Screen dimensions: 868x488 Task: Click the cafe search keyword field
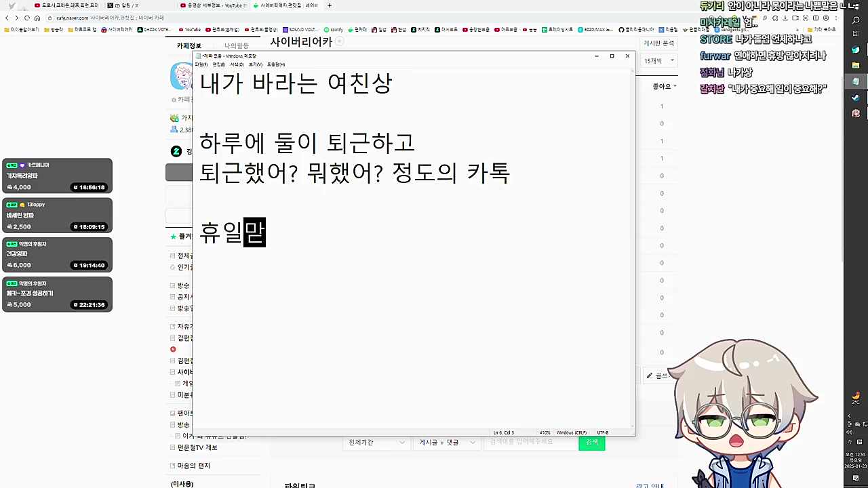coord(530,443)
